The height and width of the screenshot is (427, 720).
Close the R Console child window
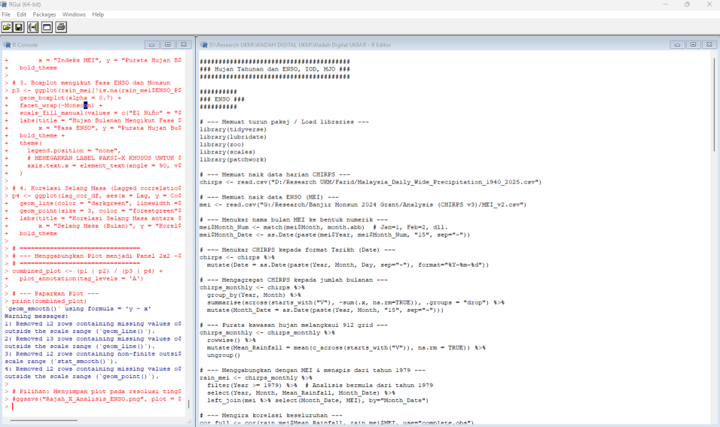point(184,45)
